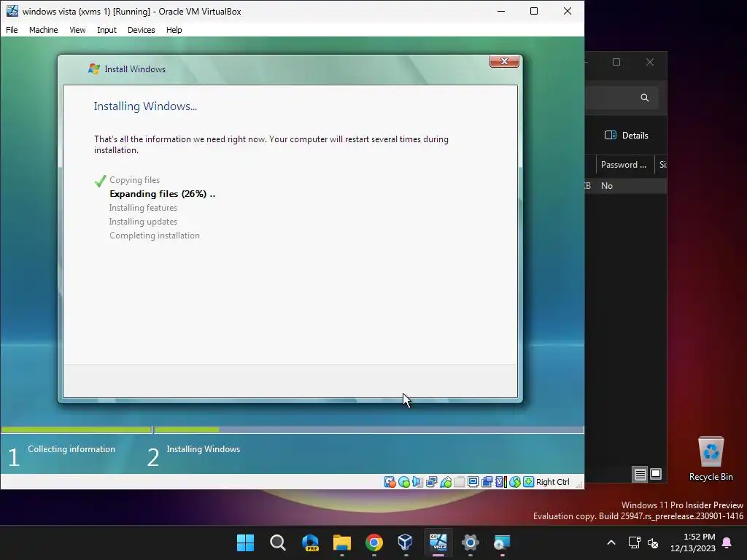Screen dimensions: 747x560
Task: Minimize the VirtualBox VM window
Action: (501, 11)
